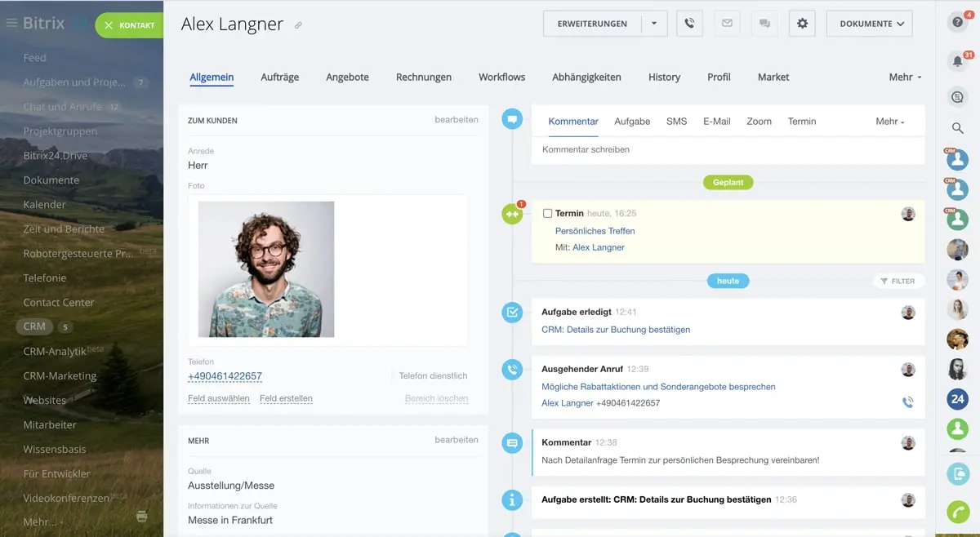Click the ERWEITERUNGEN button

point(592,24)
